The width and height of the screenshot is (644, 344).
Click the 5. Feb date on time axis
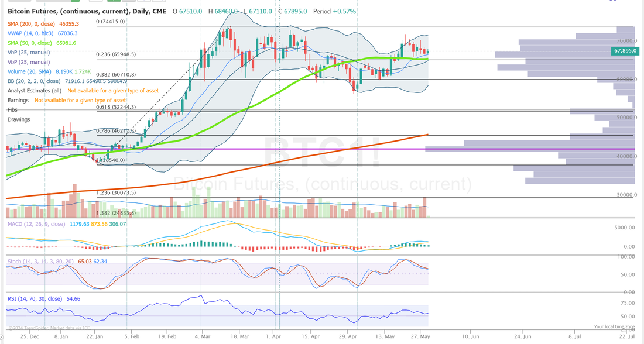pos(131,336)
